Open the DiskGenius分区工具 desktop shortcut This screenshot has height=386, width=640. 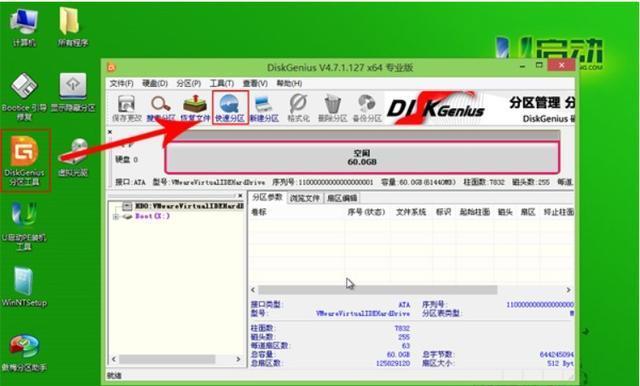(24, 160)
